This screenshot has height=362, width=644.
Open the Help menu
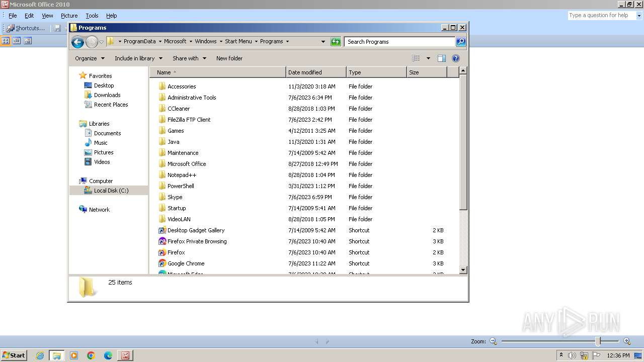click(112, 16)
